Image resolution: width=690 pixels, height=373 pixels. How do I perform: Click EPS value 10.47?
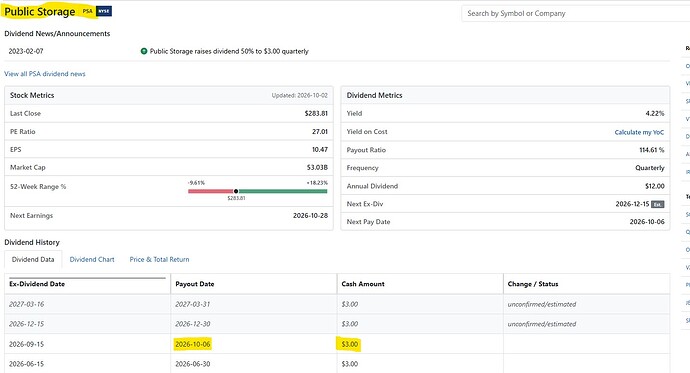(320, 150)
